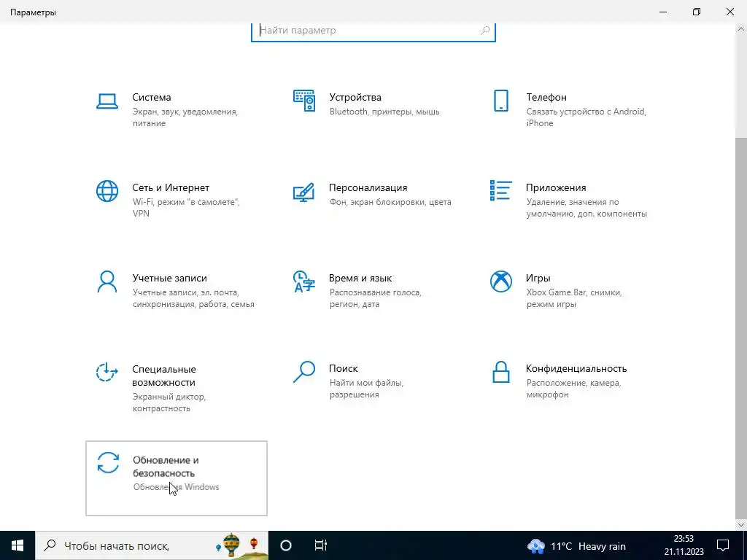Restore down the Параметры window
Image resolution: width=747 pixels, height=560 pixels.
click(697, 12)
